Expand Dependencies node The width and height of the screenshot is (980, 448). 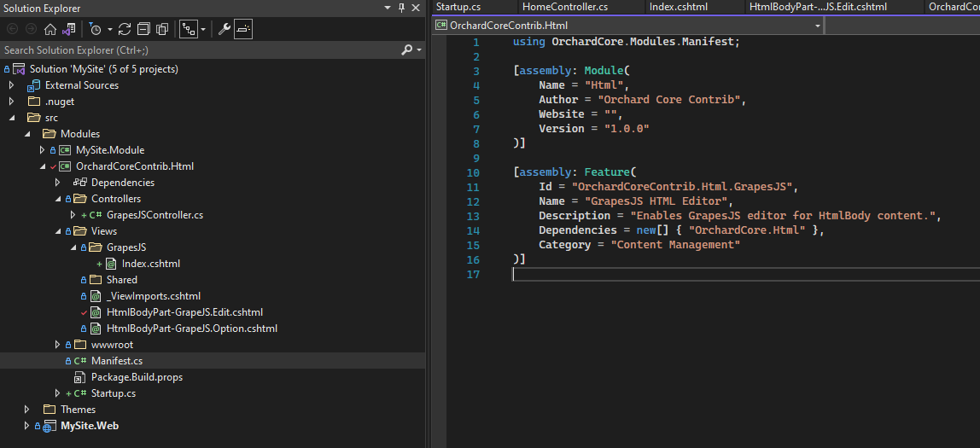[57, 183]
